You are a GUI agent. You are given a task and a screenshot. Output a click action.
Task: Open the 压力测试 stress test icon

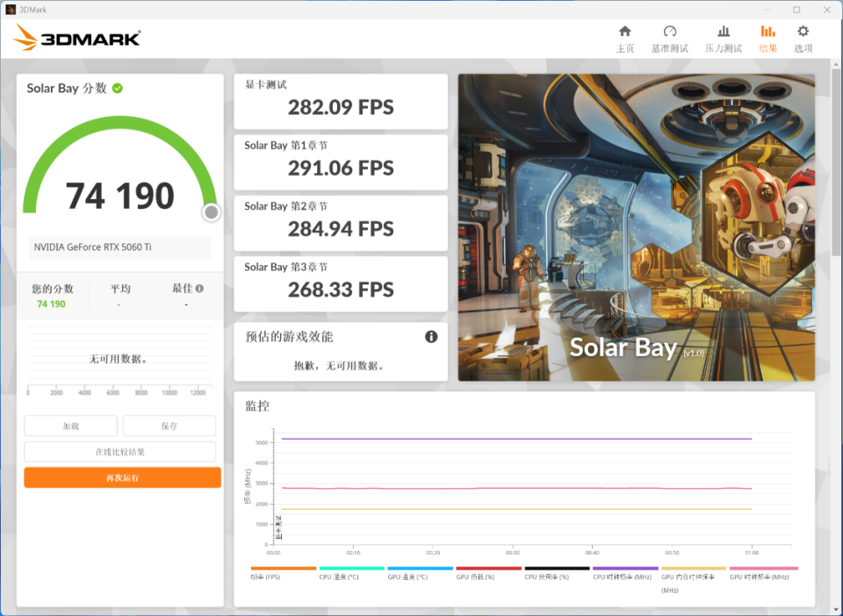tap(724, 31)
